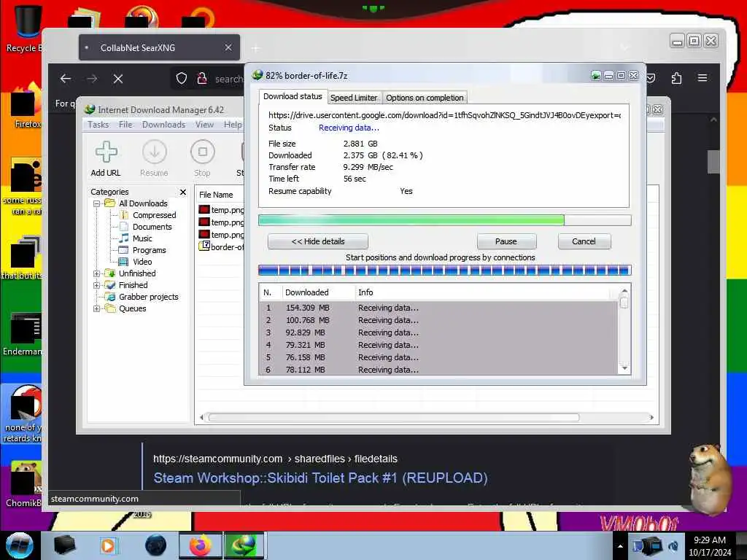Select connection 2 row with 100.768 MB

pyautogui.click(x=438, y=320)
